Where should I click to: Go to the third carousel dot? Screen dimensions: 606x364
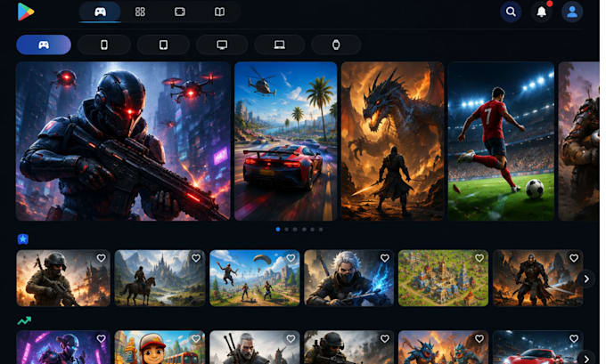295,230
